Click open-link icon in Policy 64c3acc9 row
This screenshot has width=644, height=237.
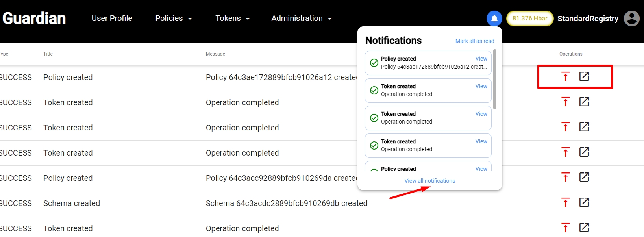584,177
